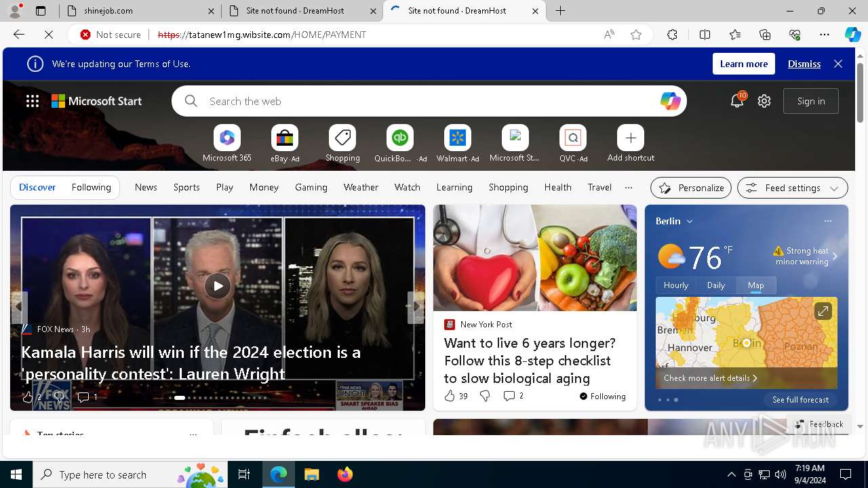The image size is (868, 488).
Task: Select the Money category
Action: click(264, 187)
